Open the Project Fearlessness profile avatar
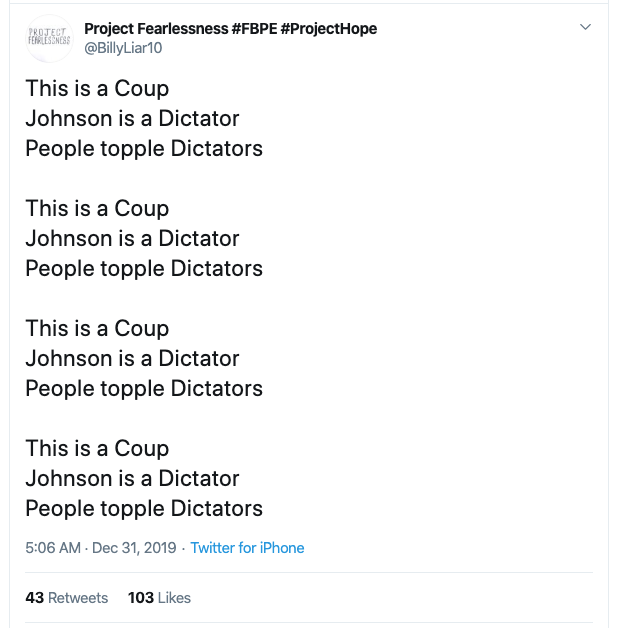 coord(49,38)
